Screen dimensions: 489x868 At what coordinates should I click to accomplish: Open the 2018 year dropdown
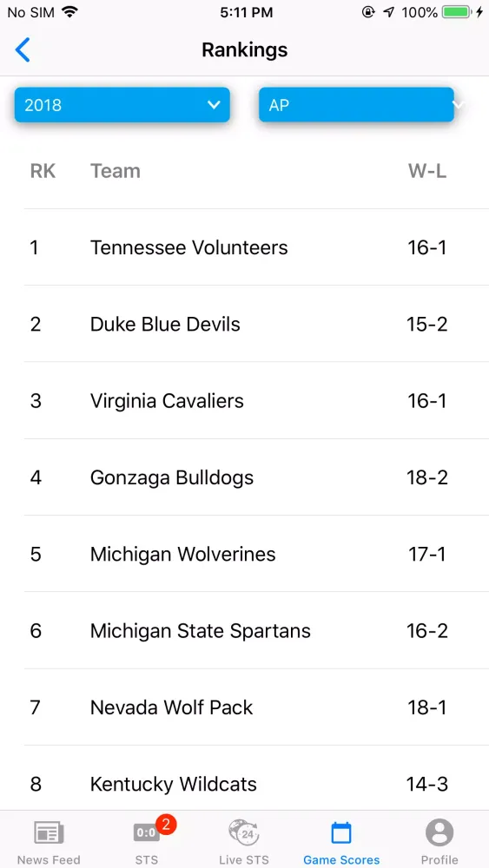click(122, 105)
